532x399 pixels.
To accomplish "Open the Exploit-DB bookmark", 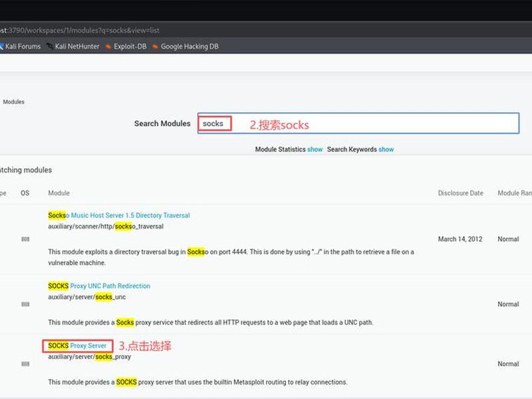I will [x=126, y=46].
